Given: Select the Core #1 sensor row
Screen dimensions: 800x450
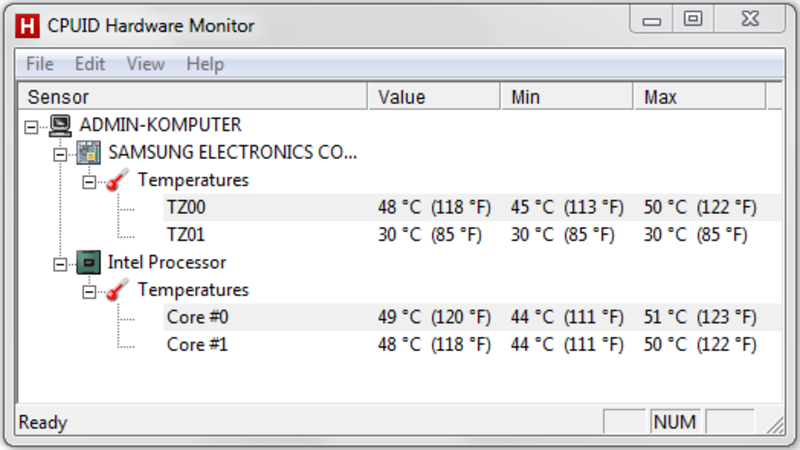Looking at the screenshot, I should [472, 344].
